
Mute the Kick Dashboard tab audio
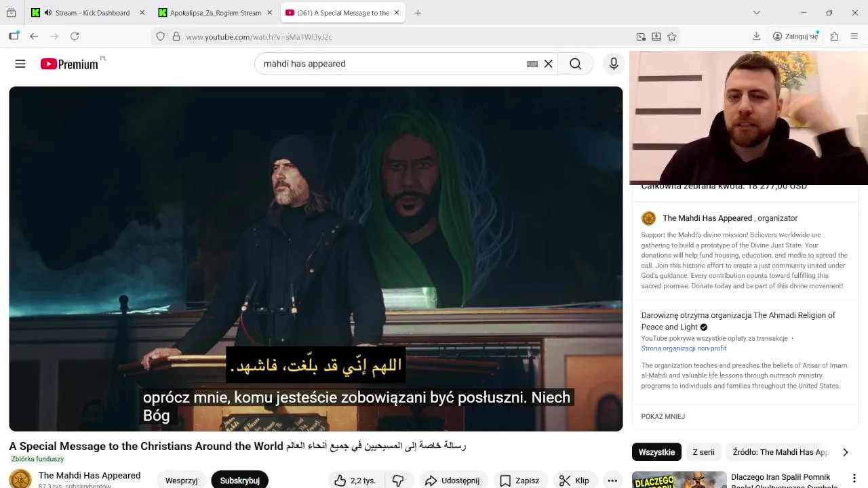click(47, 13)
